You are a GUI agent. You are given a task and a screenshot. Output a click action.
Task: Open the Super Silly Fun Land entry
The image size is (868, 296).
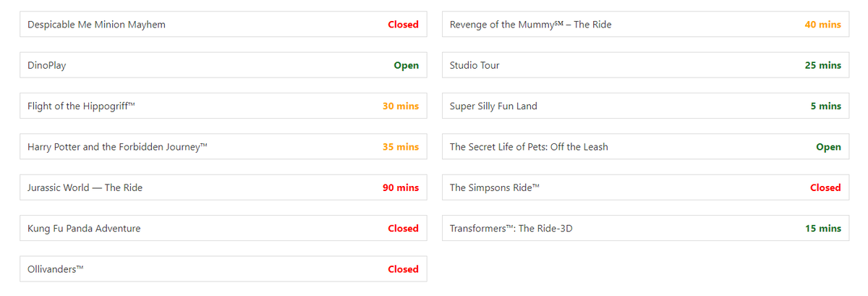pos(493,106)
